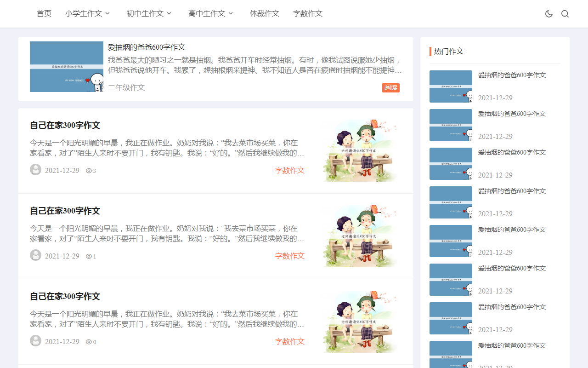
Task: Click the eye icon showing 0 views
Action: tap(89, 342)
